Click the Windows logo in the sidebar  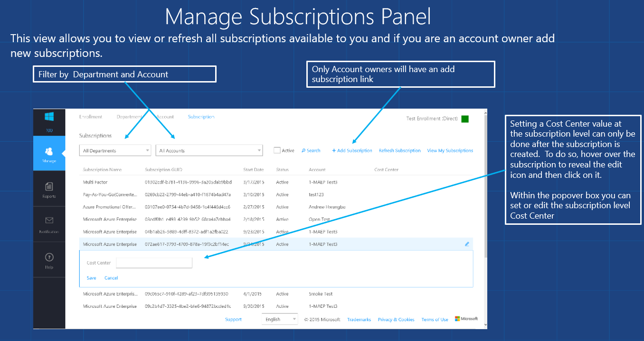(x=49, y=117)
